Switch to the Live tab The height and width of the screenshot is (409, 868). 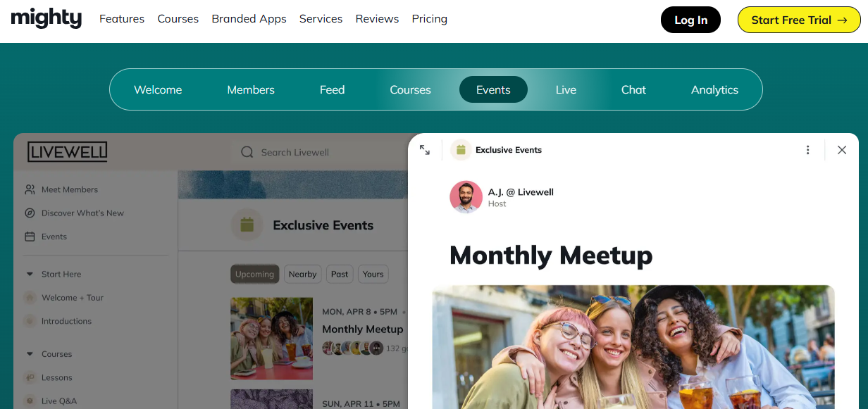coord(566,90)
